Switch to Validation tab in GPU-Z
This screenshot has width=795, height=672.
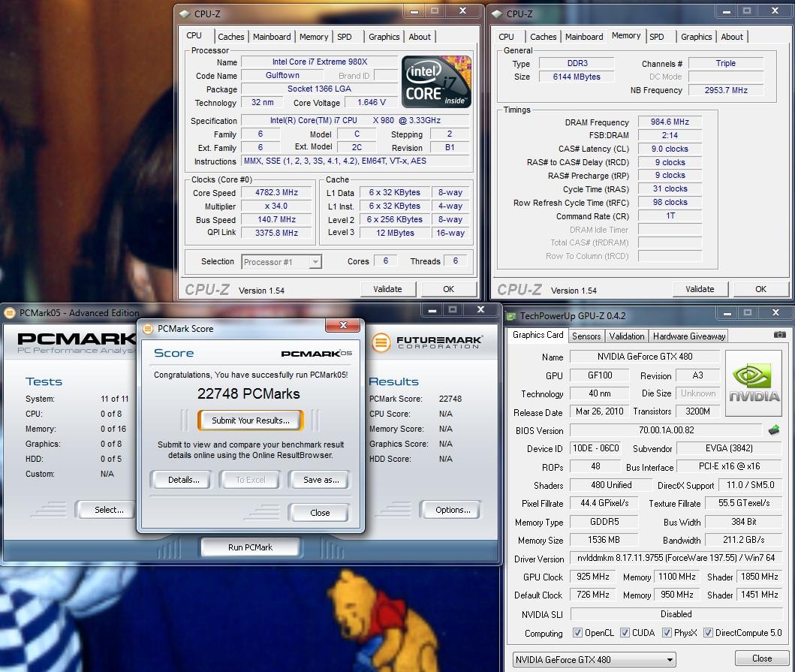(x=627, y=336)
